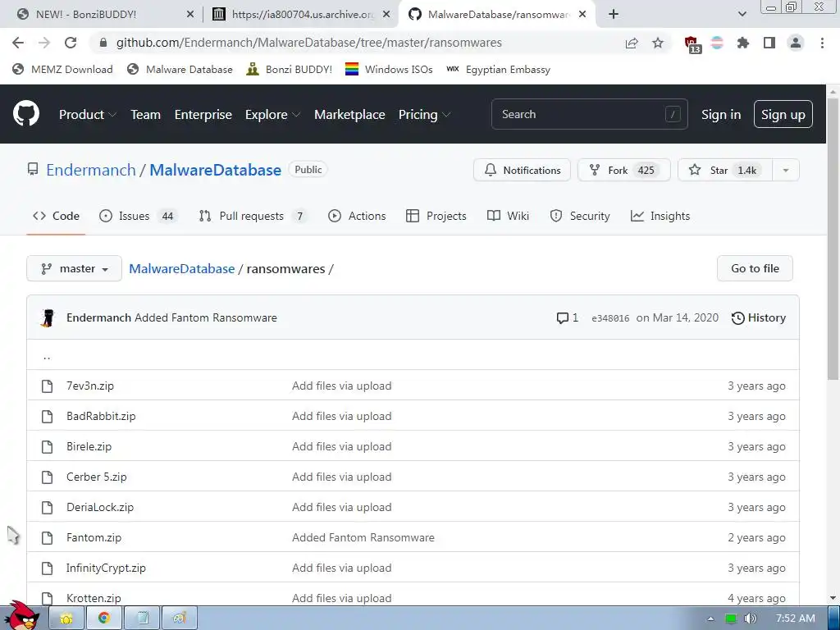Open the Chrome profile avatar icon

click(796, 43)
